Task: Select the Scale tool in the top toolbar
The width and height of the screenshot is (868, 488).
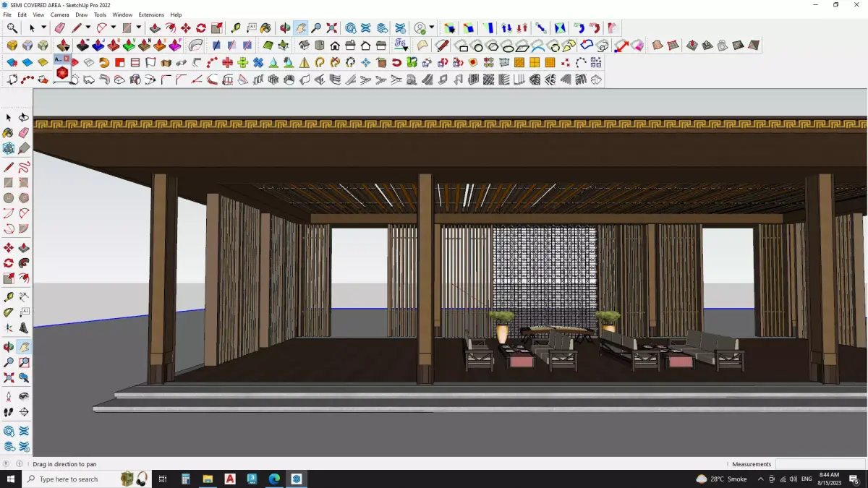Action: [217, 27]
